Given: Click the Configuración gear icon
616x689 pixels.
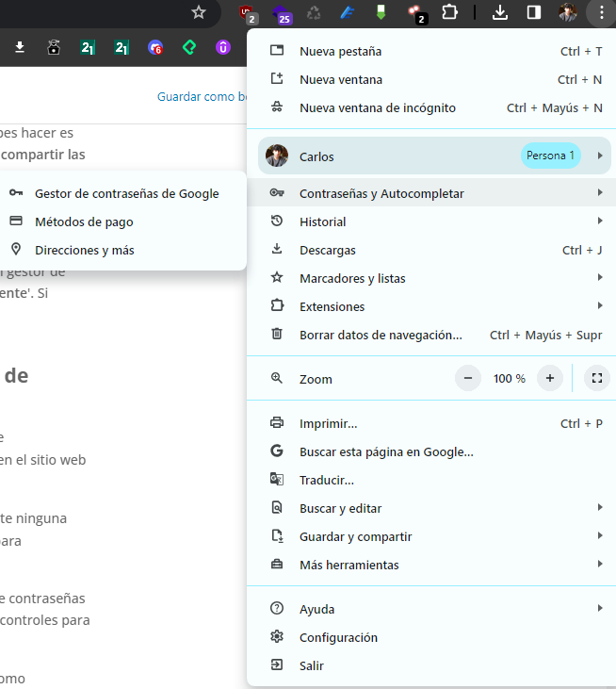Looking at the screenshot, I should (277, 636).
